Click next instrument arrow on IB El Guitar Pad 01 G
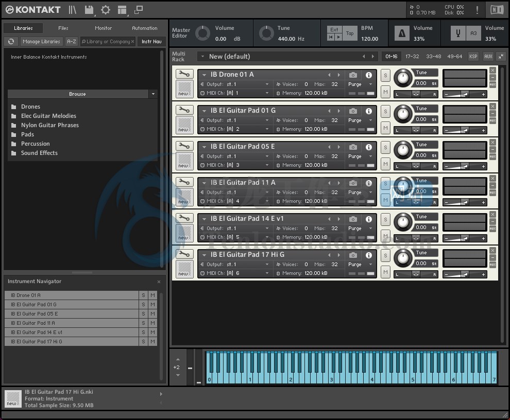 (x=338, y=111)
